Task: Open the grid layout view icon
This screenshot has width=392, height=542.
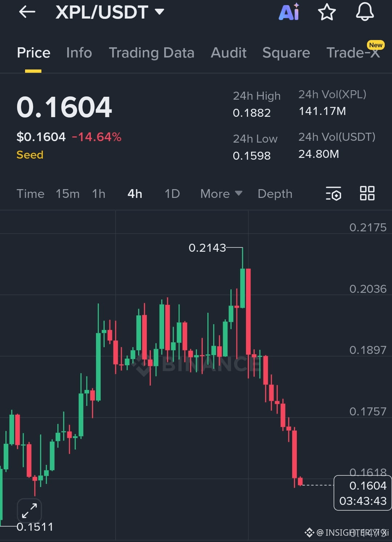Action: point(367,194)
